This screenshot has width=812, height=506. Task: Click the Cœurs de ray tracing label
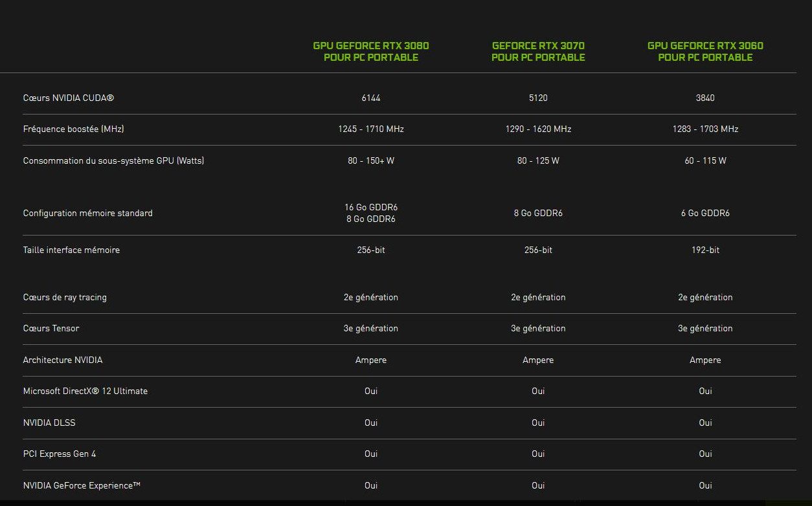click(65, 297)
